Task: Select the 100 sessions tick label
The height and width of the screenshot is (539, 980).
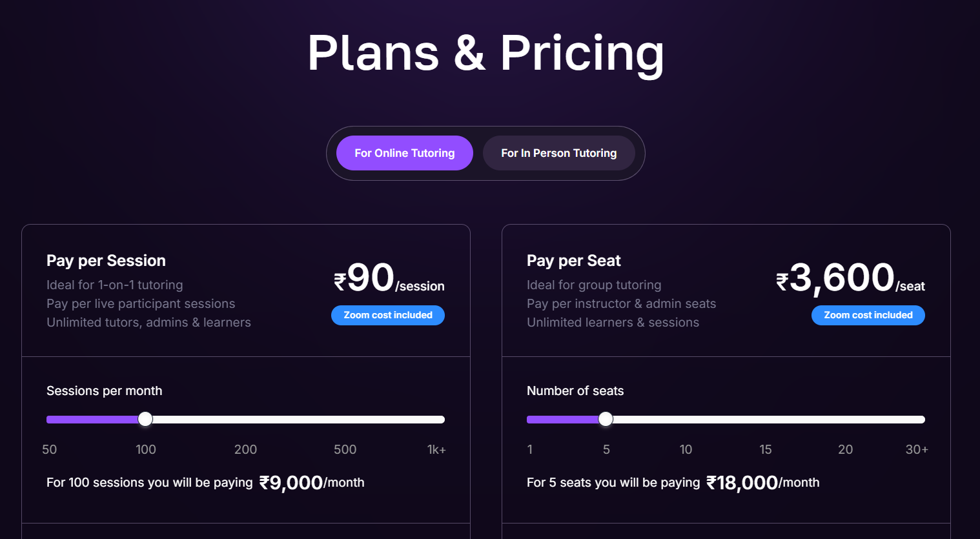Action: tap(145, 449)
